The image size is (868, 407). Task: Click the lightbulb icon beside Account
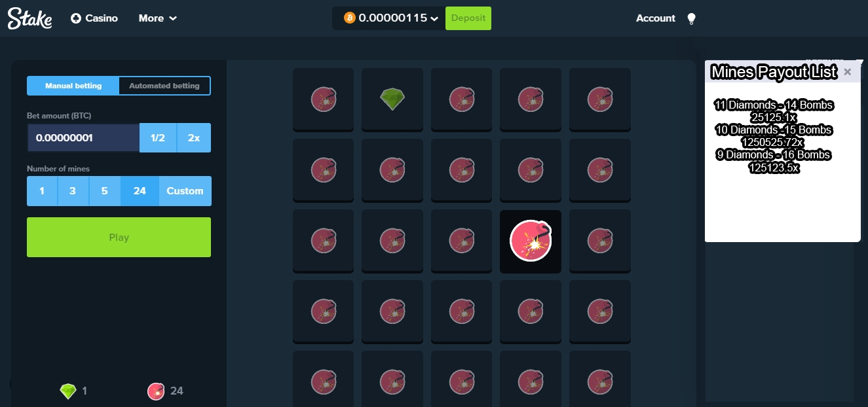point(691,18)
